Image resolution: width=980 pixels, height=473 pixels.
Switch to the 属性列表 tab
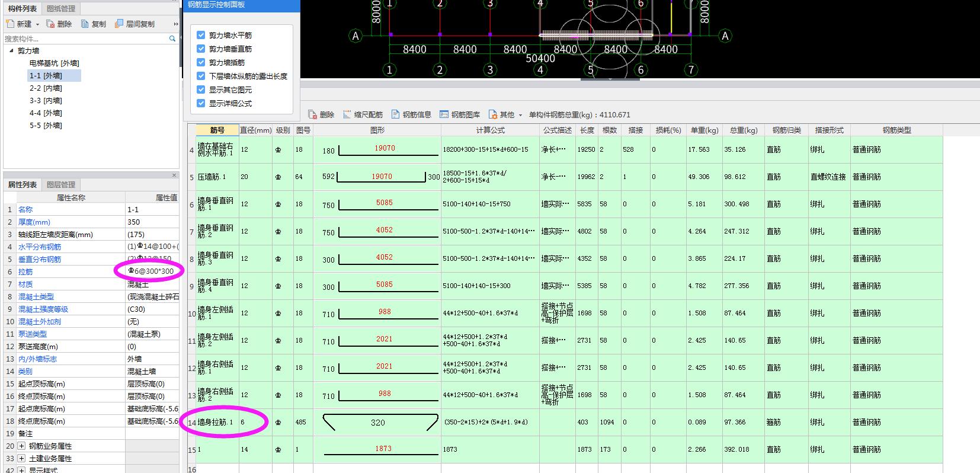[x=23, y=185]
